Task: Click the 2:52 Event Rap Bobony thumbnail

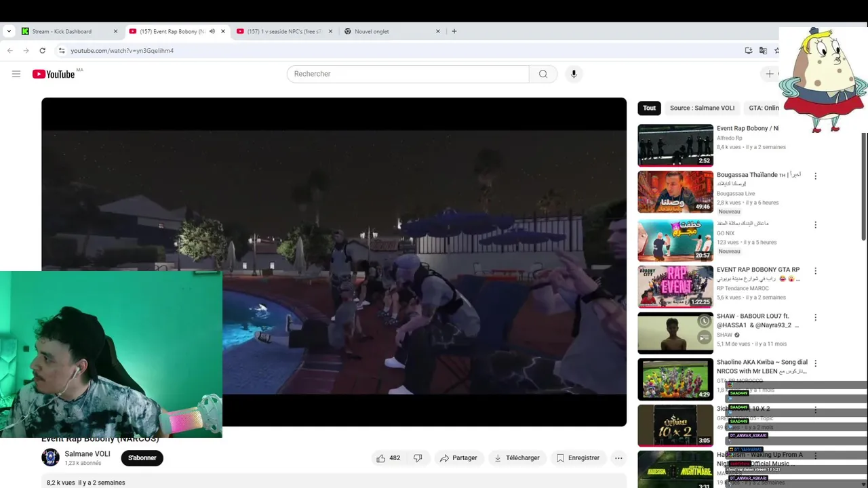Action: 675,145
